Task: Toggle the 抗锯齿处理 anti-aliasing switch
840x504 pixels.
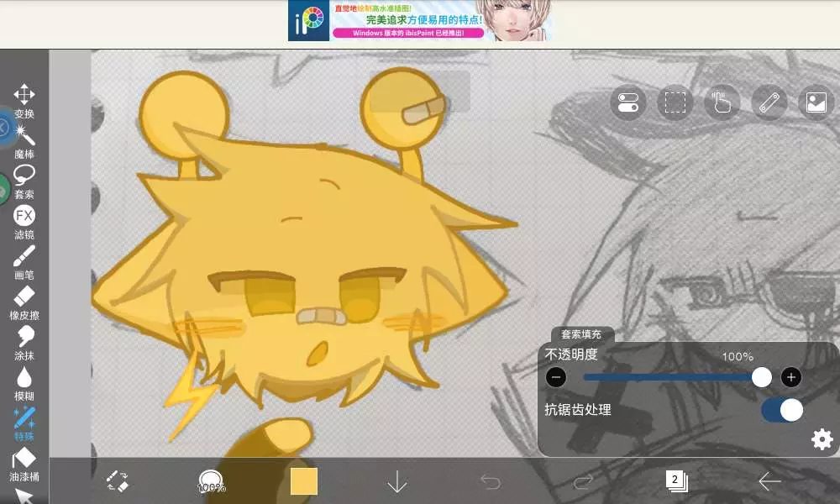Action: coord(782,411)
